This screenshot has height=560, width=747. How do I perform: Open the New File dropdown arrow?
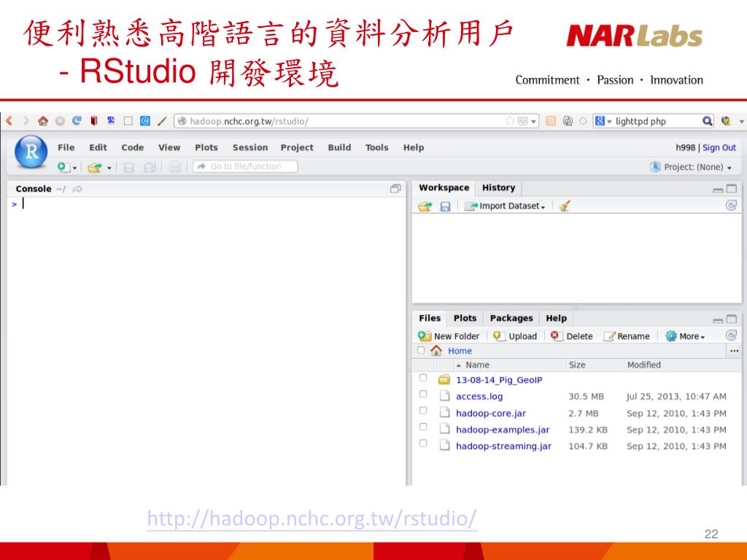tap(74, 168)
